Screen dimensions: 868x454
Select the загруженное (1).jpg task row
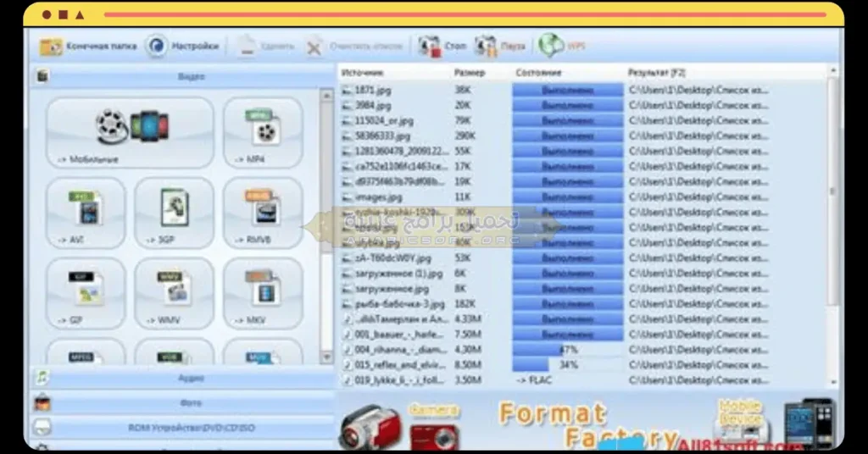tap(582, 274)
